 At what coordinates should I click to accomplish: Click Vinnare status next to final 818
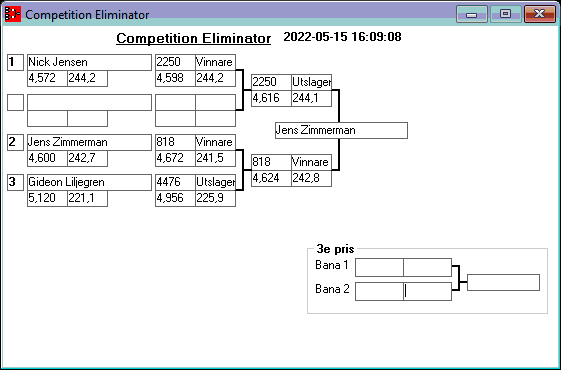point(311,162)
